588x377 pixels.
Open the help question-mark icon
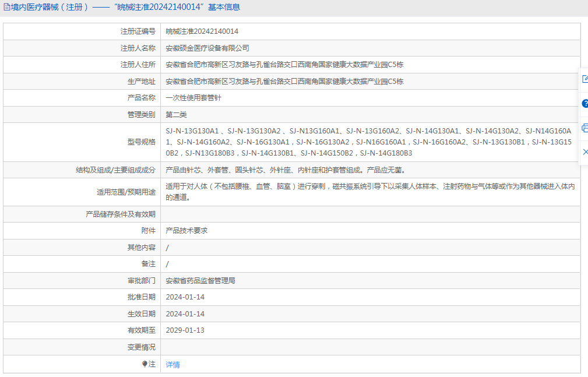(x=585, y=104)
